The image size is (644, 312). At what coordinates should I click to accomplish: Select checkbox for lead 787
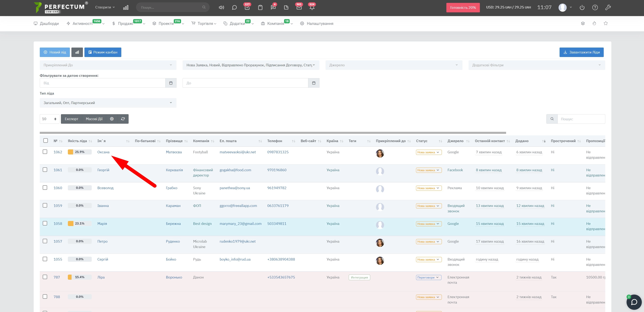click(x=45, y=277)
